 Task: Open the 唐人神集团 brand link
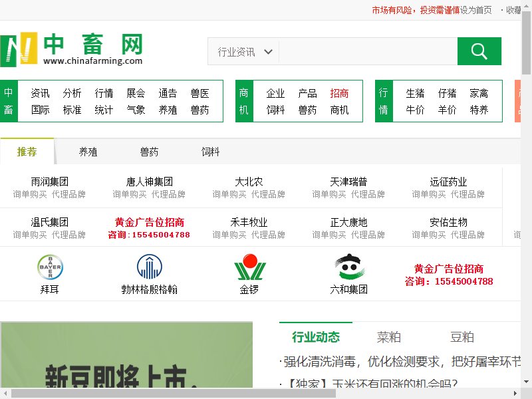click(149, 182)
